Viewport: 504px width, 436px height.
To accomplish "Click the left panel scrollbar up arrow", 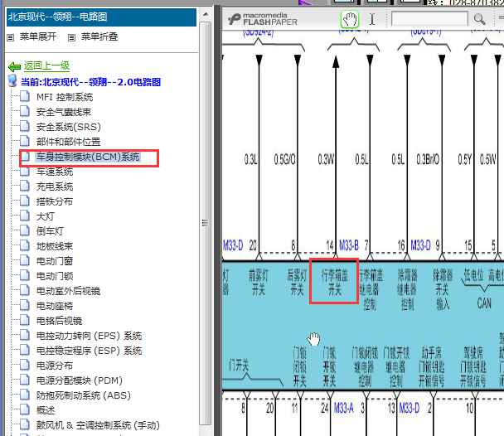I will [206, 15].
